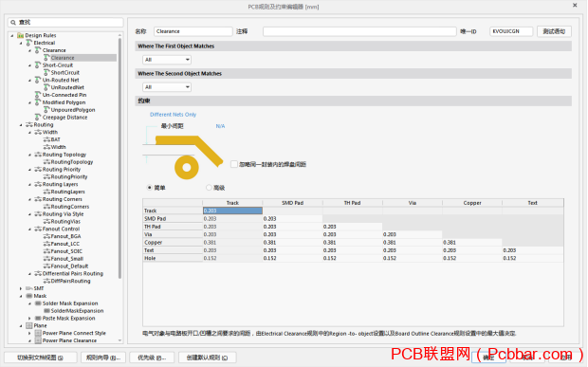This screenshot has height=367, width=588.
Task: Click the Routing category icon
Action: coord(28,125)
